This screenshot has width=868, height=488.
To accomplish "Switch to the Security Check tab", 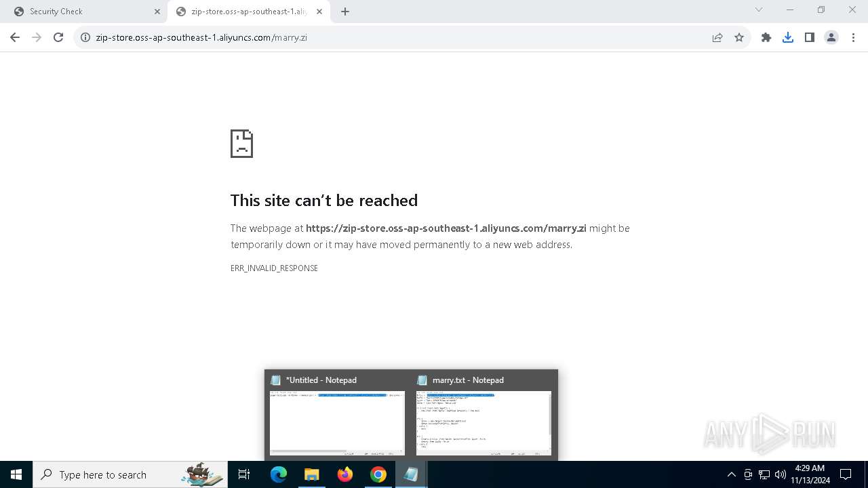I will [85, 12].
